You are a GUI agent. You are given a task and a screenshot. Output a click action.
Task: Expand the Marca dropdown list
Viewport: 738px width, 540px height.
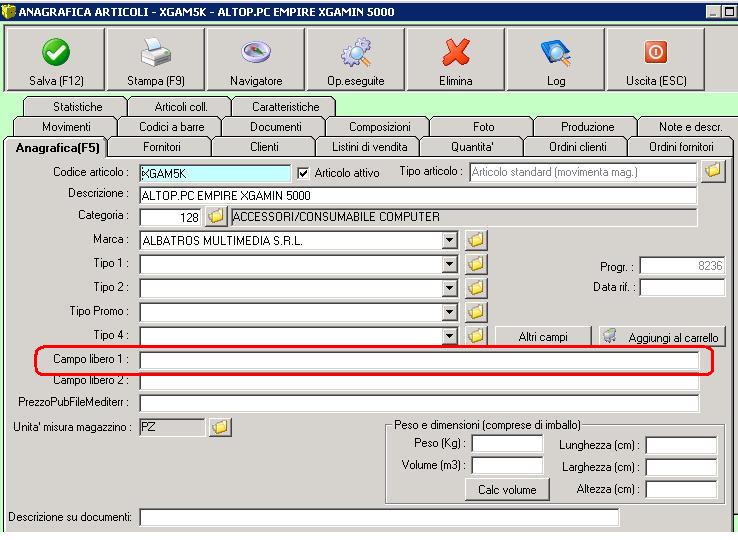click(449, 241)
